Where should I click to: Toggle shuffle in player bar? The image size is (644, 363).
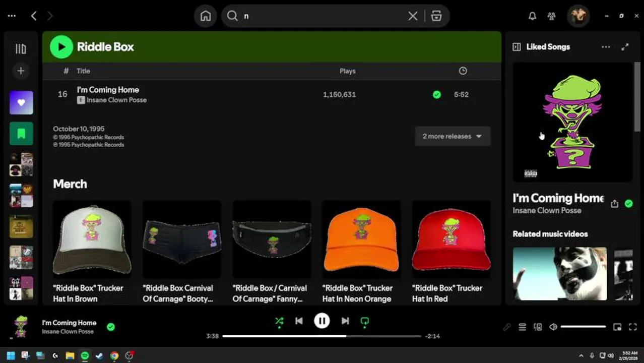(279, 321)
